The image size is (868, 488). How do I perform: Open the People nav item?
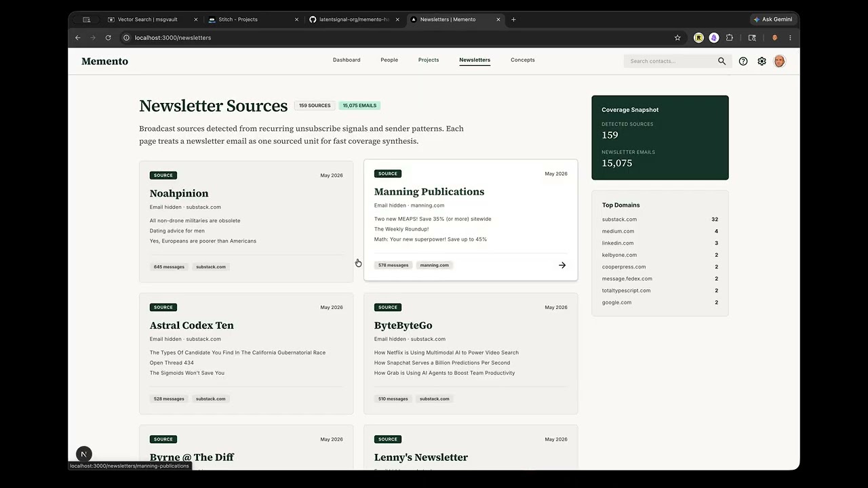tap(389, 60)
